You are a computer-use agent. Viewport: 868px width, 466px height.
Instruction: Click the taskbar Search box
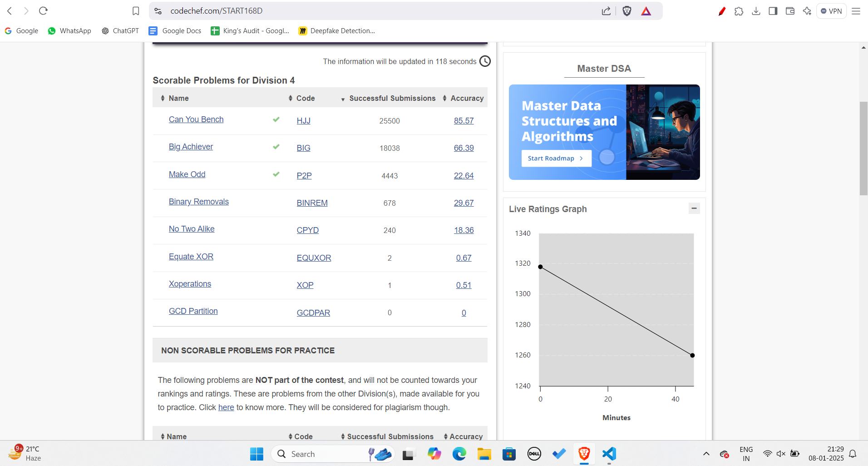click(333, 454)
